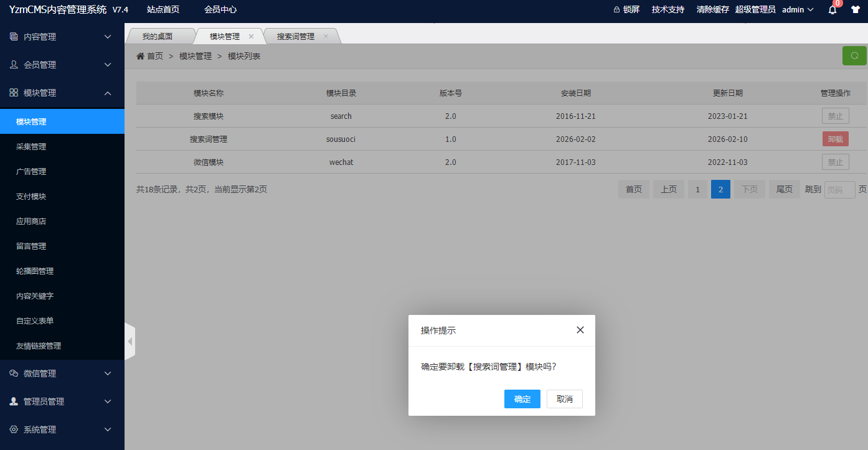Cancel the dialog via 取消 button
Image resolution: width=868 pixels, height=450 pixels.
(x=564, y=399)
